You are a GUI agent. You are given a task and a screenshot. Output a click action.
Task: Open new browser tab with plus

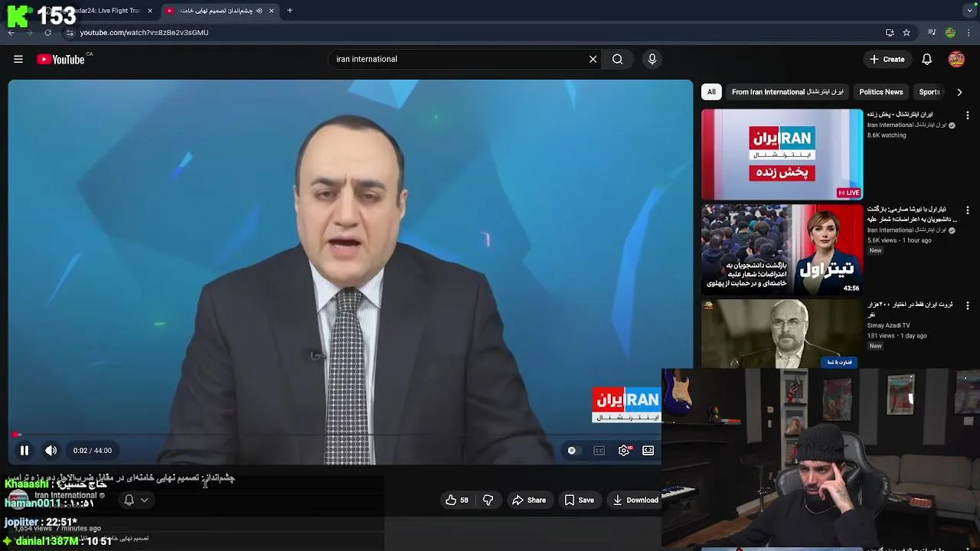click(x=289, y=11)
